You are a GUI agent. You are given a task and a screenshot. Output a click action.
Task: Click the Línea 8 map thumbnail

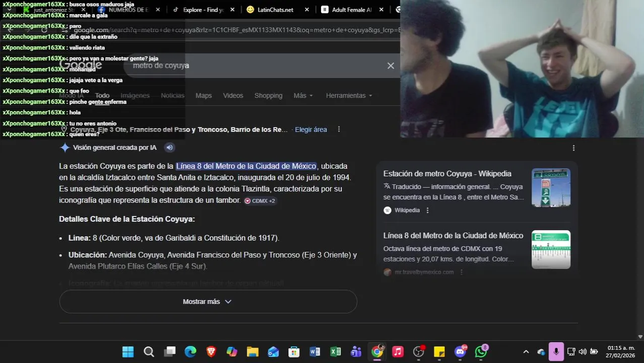tap(551, 250)
